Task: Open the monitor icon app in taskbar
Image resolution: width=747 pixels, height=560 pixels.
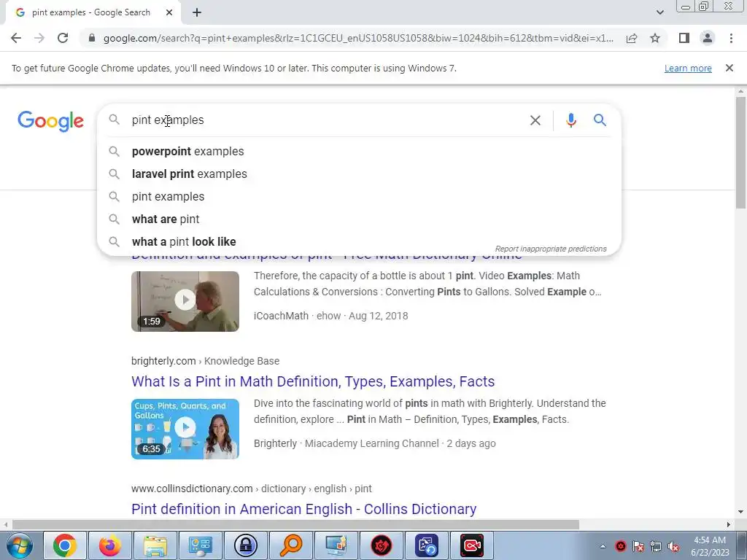Action: (x=336, y=545)
